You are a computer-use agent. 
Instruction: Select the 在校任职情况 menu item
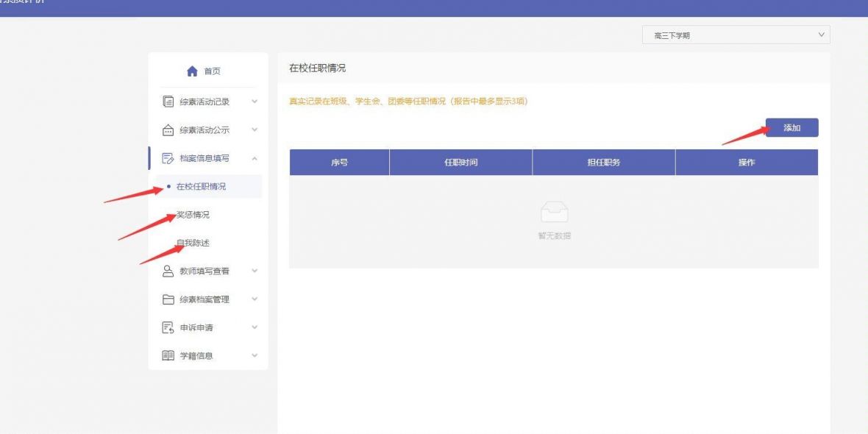pos(202,186)
